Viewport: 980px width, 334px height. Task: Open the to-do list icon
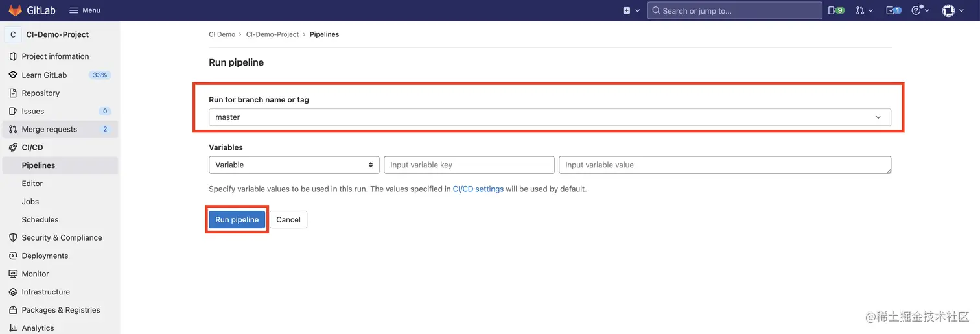pyautogui.click(x=894, y=10)
